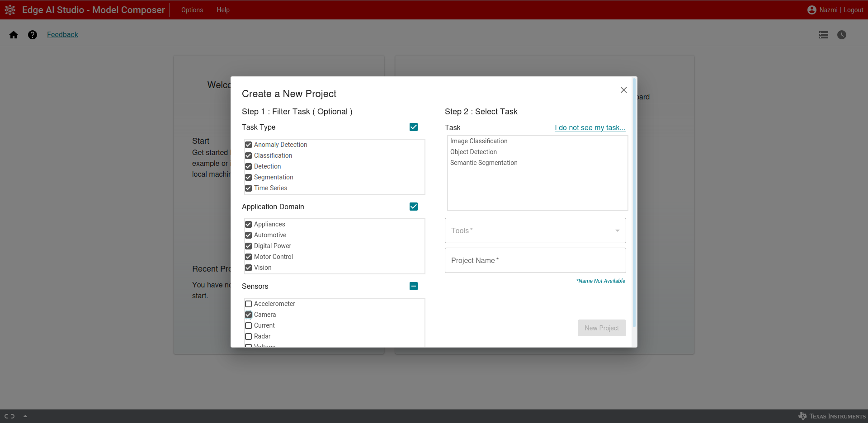Uncheck Automotive domain
This screenshot has width=868, height=423.
(248, 235)
